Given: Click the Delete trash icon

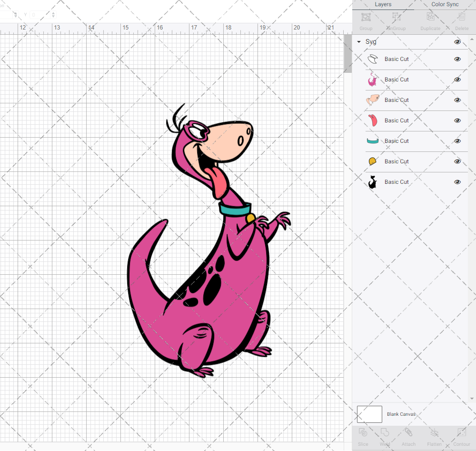Looking at the screenshot, I should click(x=462, y=17).
